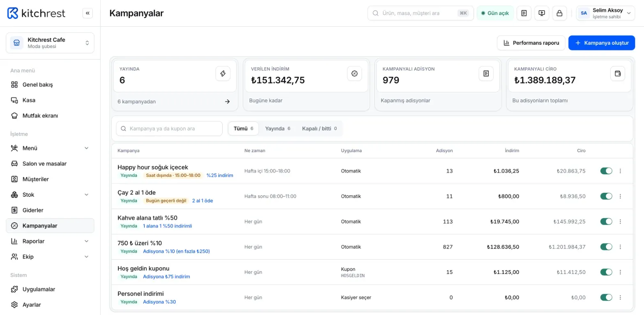Click the receipt icon in the Kampanyalı adisyon card
The height and width of the screenshot is (315, 644).
coord(486,73)
